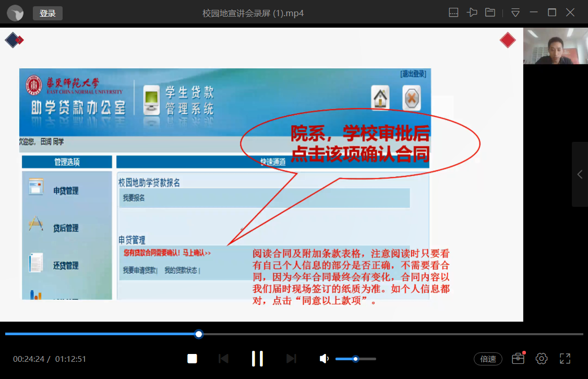
Task: Skip to the next video
Action: coord(291,359)
